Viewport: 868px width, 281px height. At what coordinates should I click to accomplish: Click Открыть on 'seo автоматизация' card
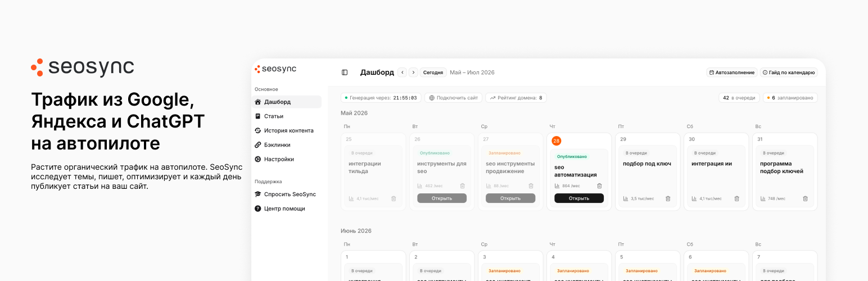click(x=579, y=198)
